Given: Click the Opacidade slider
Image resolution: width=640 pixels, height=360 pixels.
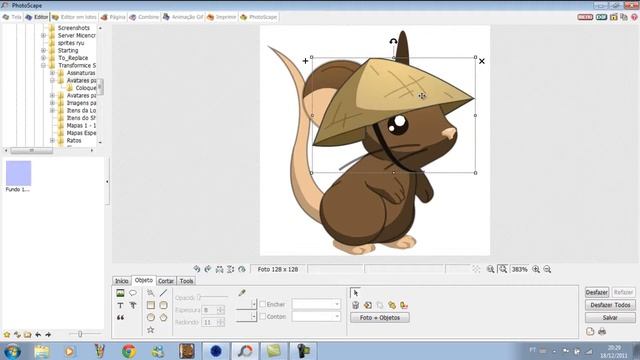Looking at the screenshot, I should click(x=212, y=297).
